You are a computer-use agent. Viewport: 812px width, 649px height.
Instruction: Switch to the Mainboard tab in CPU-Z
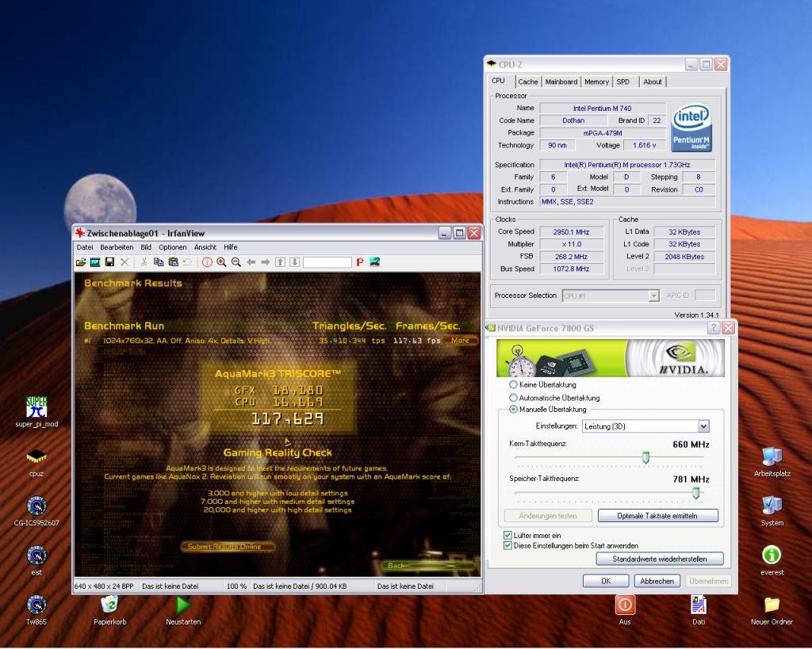click(561, 82)
